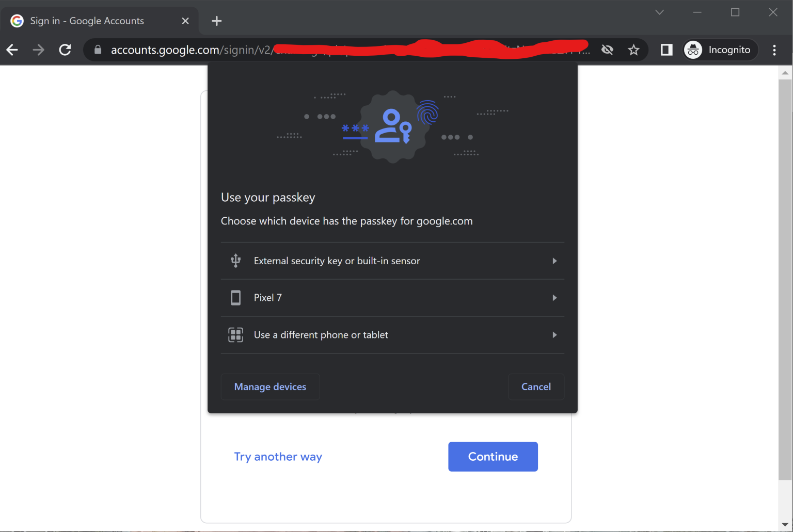The height and width of the screenshot is (532, 793).
Task: Open the side panel icon
Action: pos(666,50)
